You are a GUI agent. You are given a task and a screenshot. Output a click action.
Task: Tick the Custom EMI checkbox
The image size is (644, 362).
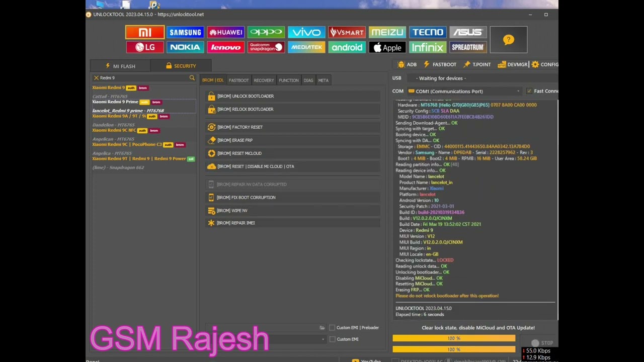(x=332, y=339)
